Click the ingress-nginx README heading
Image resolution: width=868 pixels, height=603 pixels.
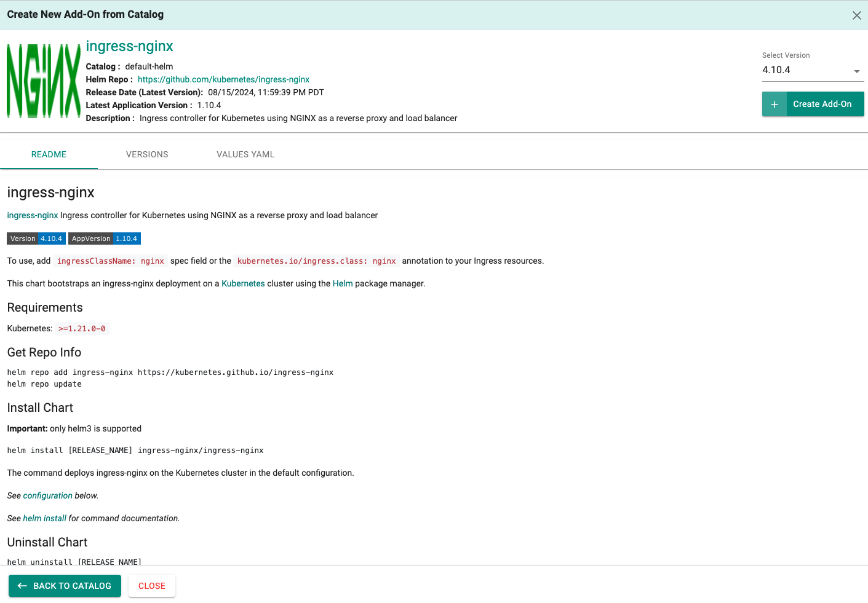coord(51,192)
